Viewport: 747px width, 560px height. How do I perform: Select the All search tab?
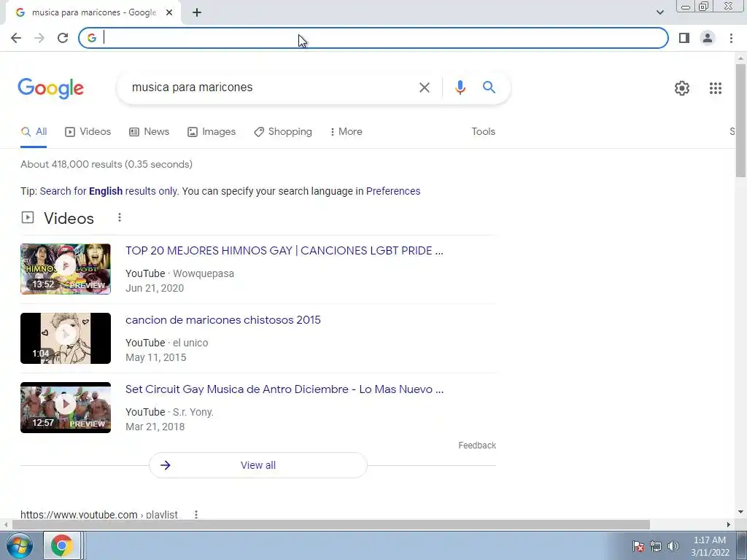point(34,132)
